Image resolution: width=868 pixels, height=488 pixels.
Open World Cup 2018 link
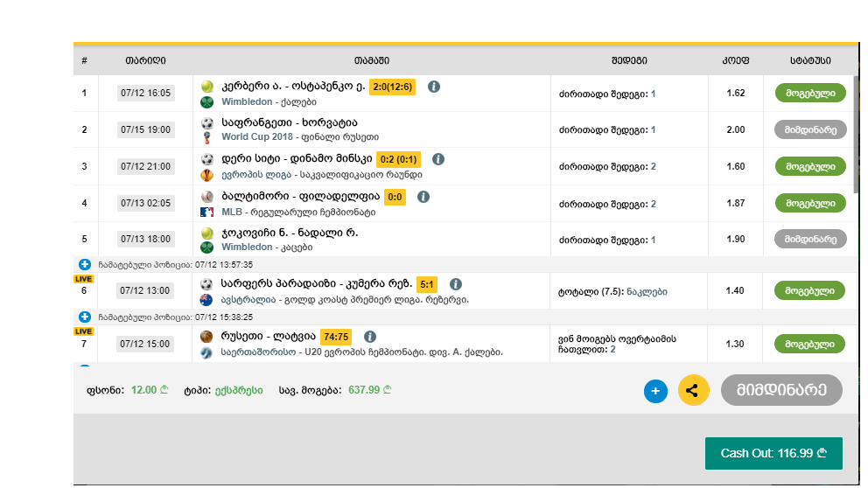[257, 136]
